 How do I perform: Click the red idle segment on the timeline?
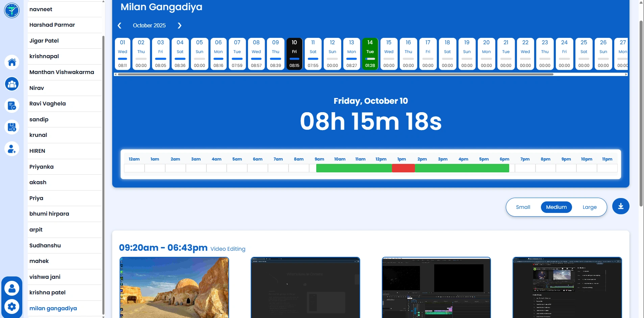[403, 168]
